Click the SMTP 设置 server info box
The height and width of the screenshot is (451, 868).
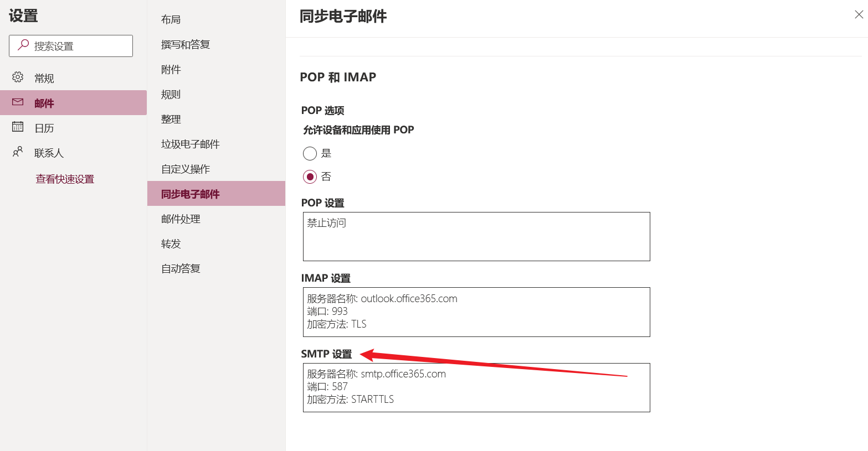pos(476,387)
